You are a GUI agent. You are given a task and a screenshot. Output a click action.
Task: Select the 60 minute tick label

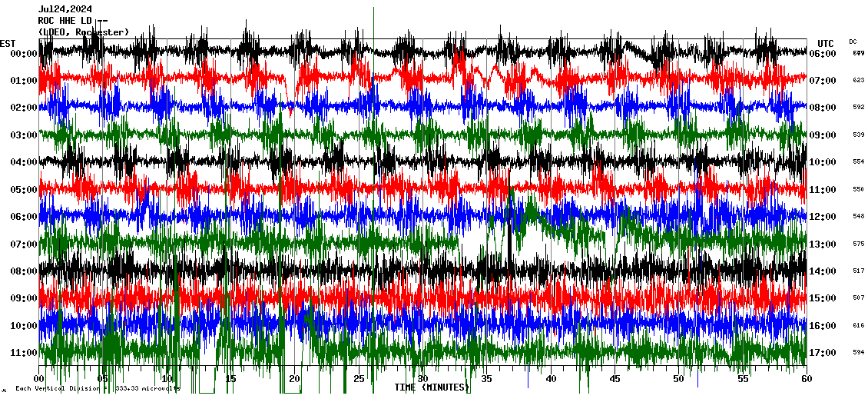coord(807,379)
